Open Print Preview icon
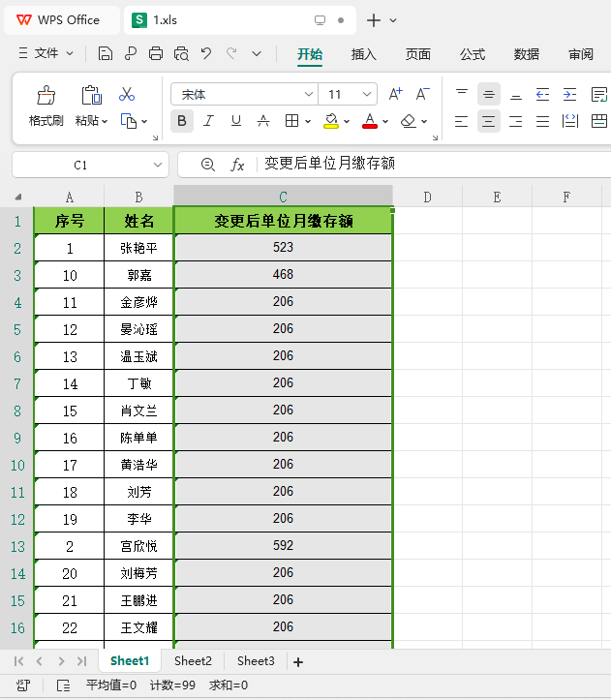Screen dimensions: 611x700 (x=181, y=54)
